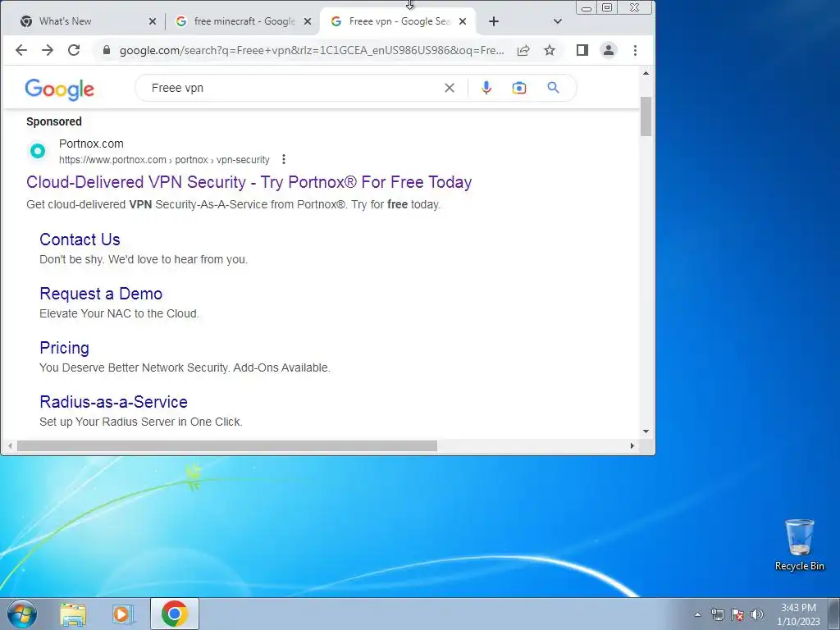Open the Chrome profile avatar menu
Viewport: 840px width, 630px height.
click(x=609, y=50)
